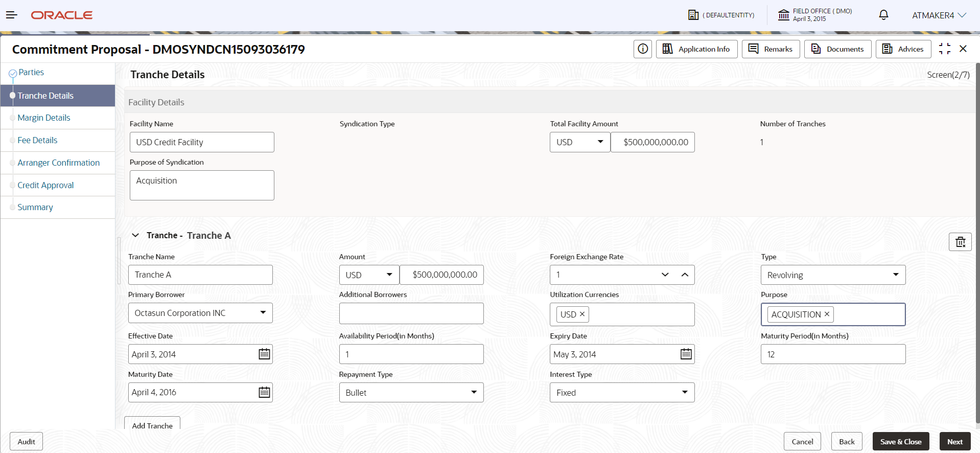Click the FIELD OFFICE bank icon

coord(783,15)
